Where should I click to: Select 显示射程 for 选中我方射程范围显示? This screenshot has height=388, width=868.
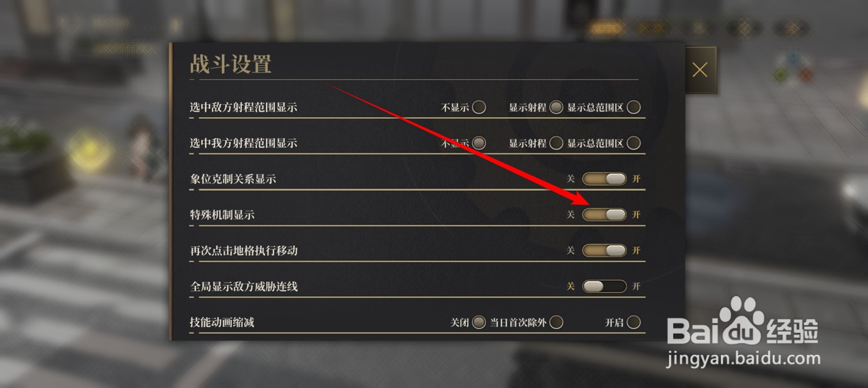coord(556,143)
